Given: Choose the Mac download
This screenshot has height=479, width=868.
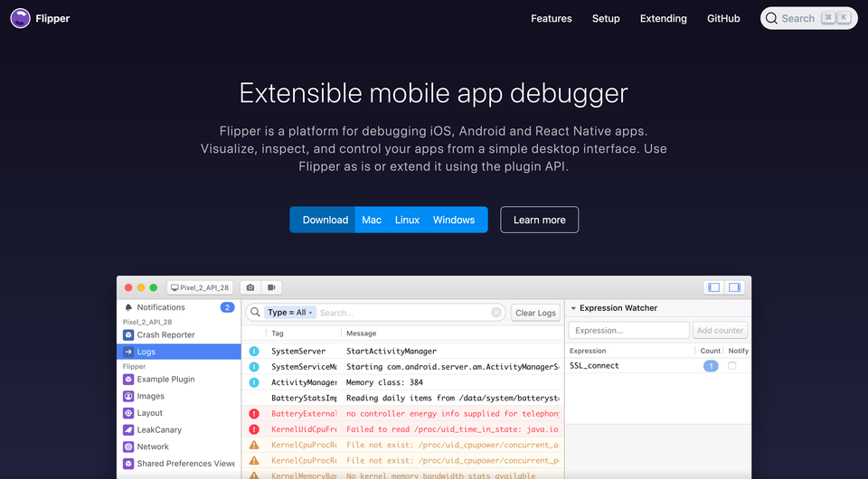Looking at the screenshot, I should click(x=372, y=220).
